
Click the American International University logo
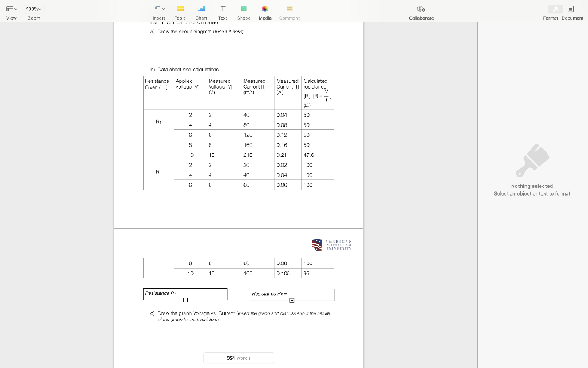coord(331,244)
